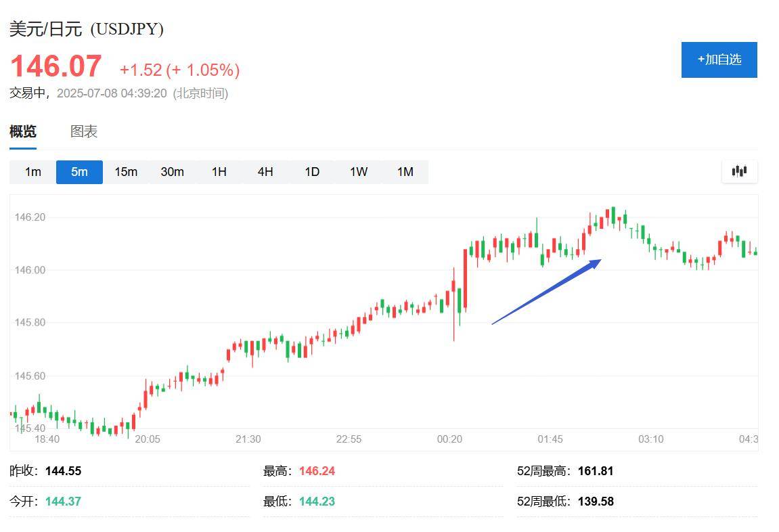779x532 pixels.
Task: Select the 1H timeframe
Action: [219, 172]
